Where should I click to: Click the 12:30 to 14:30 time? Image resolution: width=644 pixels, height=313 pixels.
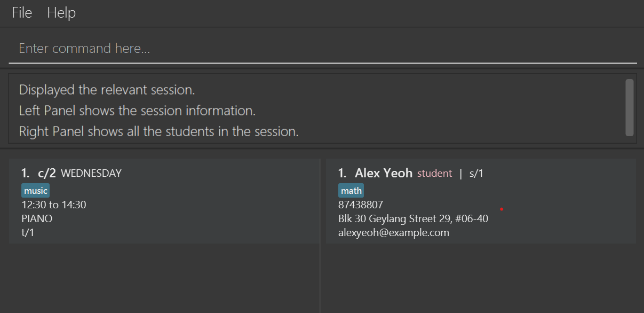pos(54,205)
